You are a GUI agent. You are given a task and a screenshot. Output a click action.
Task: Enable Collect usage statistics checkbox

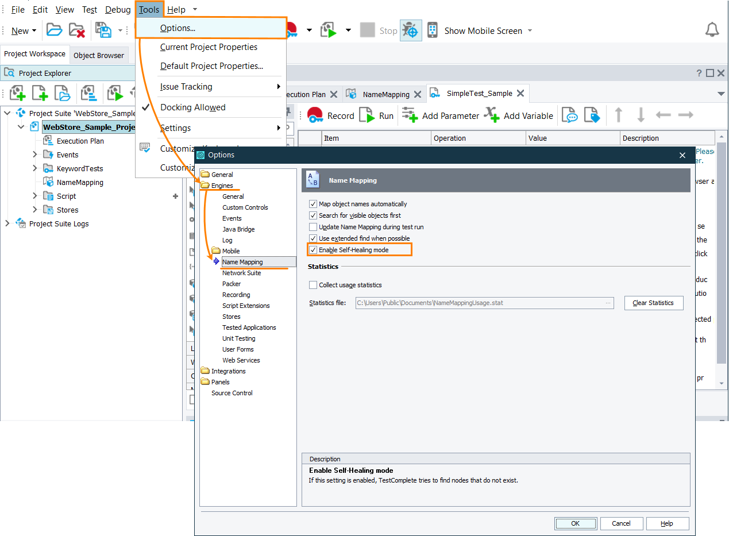[x=313, y=285]
